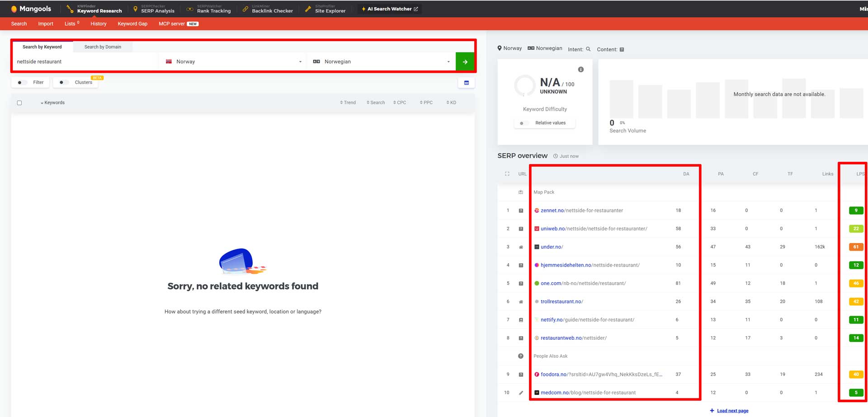Open KWFinder Keyword Research
This screenshot has width=868, height=417.
94,9
